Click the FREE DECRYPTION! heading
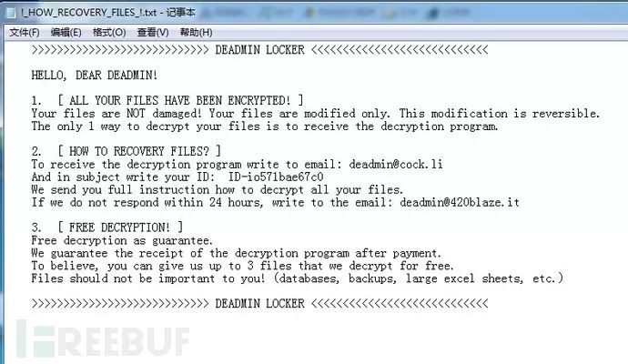The height and width of the screenshot is (364, 628). click(x=120, y=227)
